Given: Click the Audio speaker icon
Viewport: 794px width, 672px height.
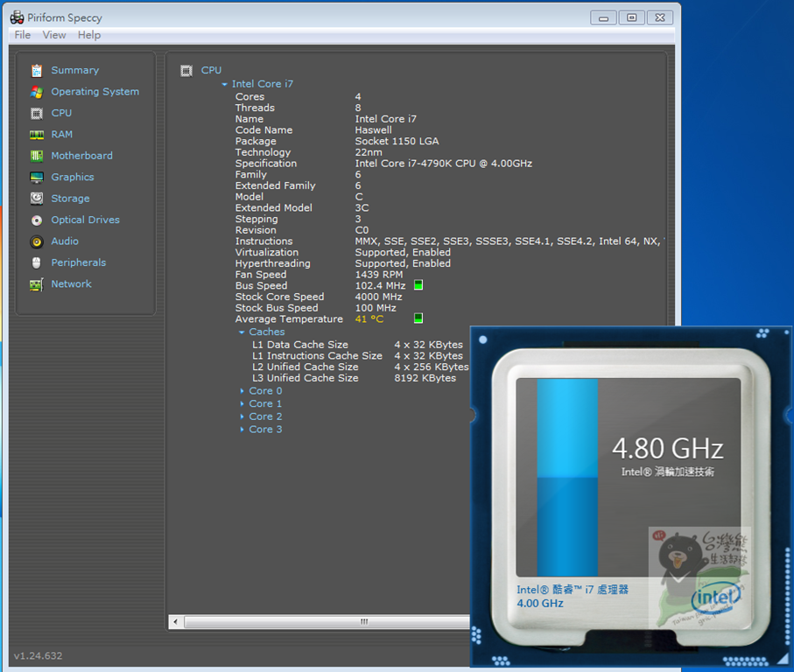Looking at the screenshot, I should click(37, 241).
